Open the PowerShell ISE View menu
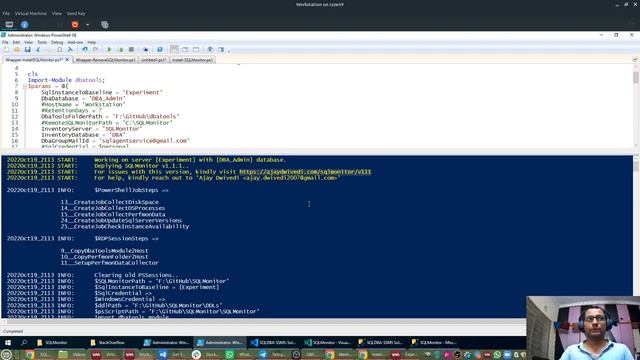 (29, 42)
